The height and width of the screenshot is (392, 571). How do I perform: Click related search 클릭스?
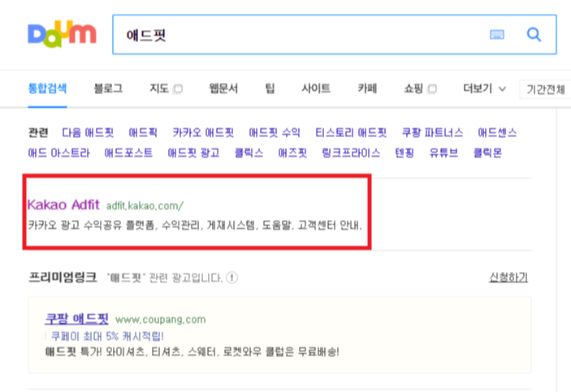(x=249, y=153)
